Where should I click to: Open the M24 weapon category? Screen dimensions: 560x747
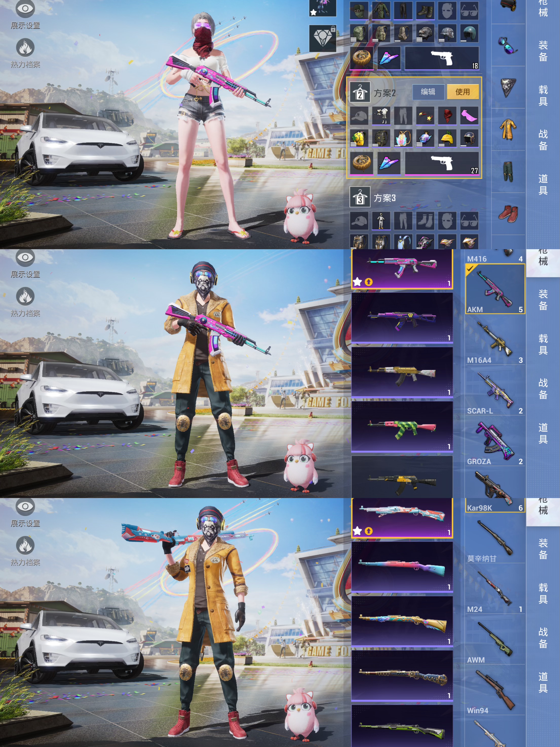click(495, 589)
